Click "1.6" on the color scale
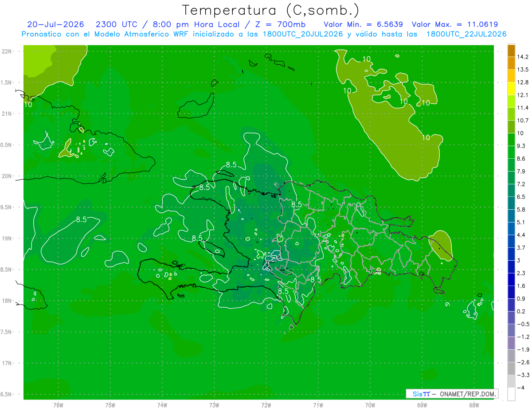532x411 pixels. click(521, 286)
